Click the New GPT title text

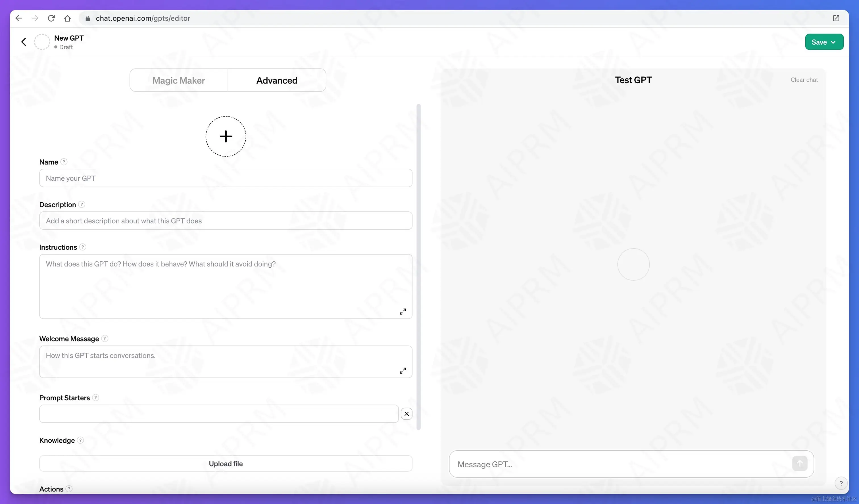click(69, 38)
